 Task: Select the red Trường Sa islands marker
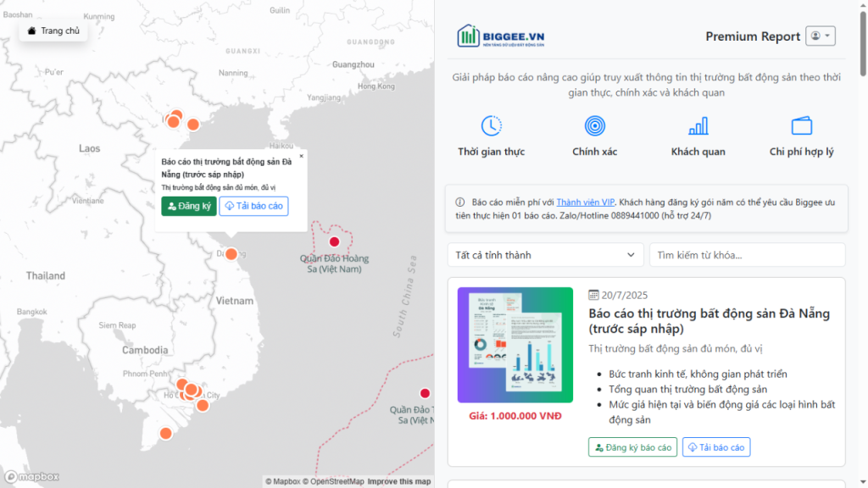click(x=425, y=393)
